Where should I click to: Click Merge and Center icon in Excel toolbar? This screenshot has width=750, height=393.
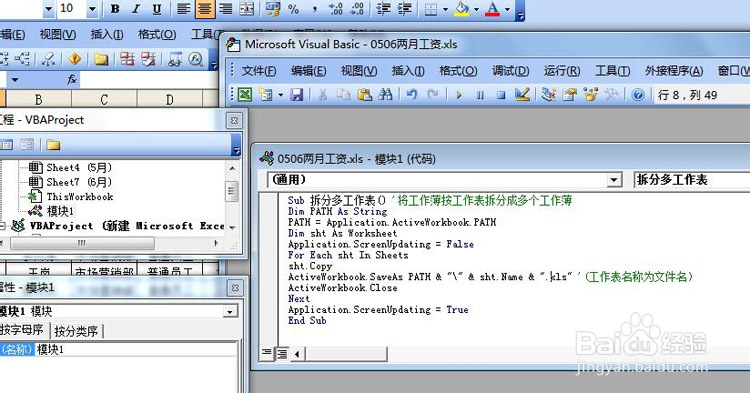246,9
